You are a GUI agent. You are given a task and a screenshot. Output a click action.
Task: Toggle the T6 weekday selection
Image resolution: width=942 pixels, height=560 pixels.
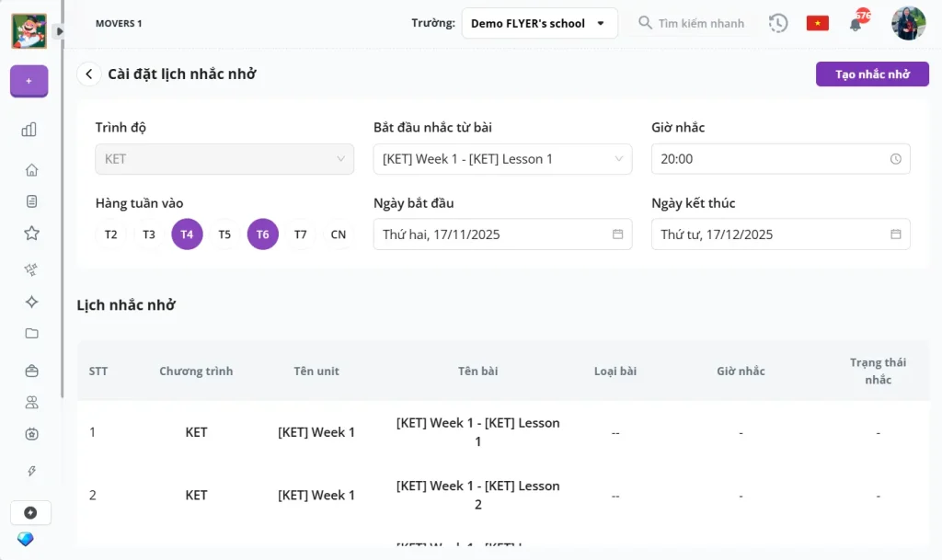pos(262,234)
